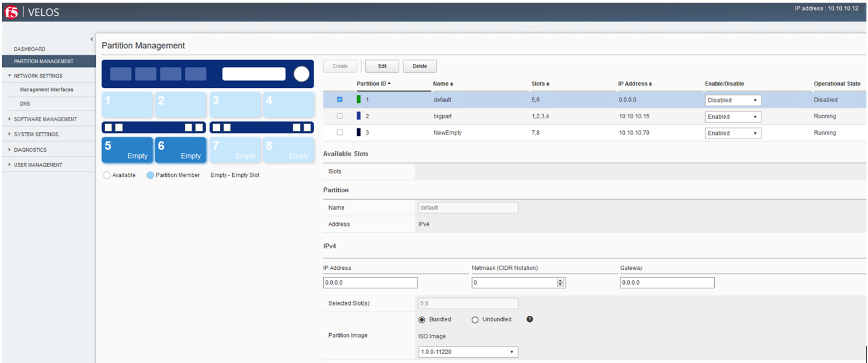Open the ISO Image version dropdown
Viewport: 868px width, 363px height.
coord(468,352)
